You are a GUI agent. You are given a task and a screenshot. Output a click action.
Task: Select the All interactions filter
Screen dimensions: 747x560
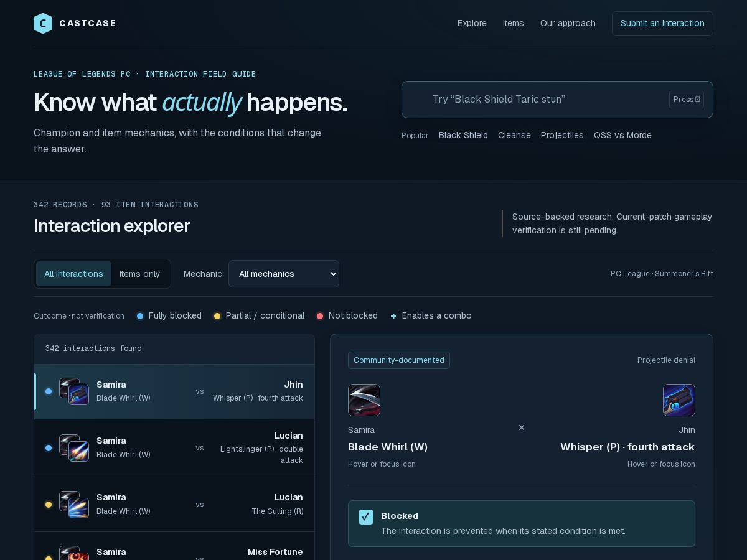[73, 274]
